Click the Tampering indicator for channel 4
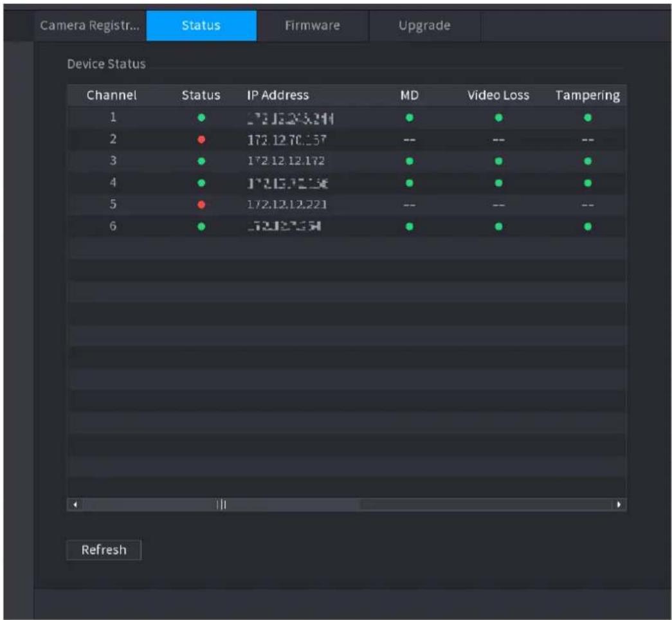This screenshot has width=672, height=620. click(x=588, y=183)
